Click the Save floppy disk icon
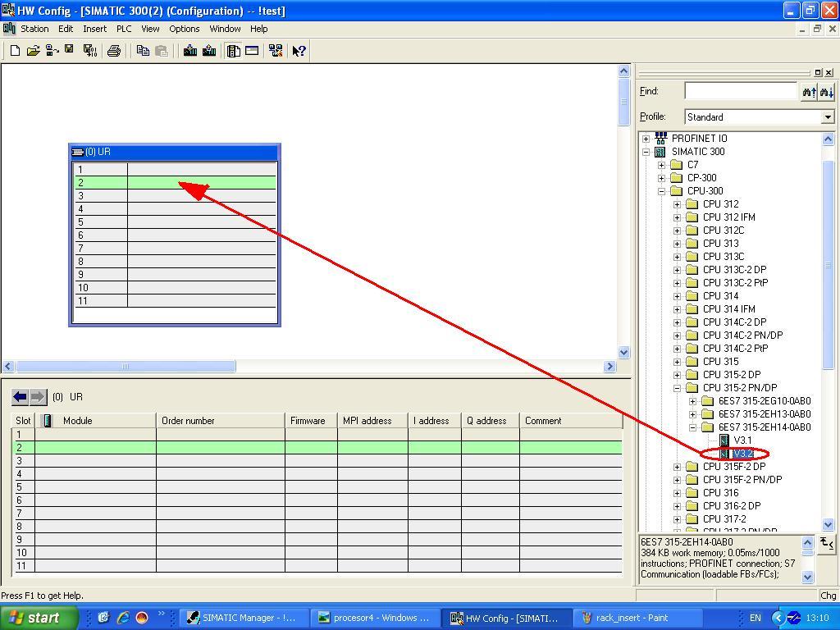 (x=69, y=49)
